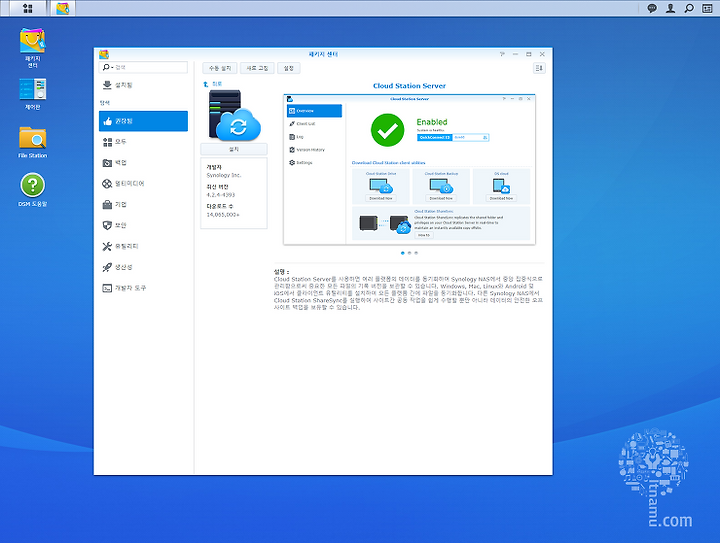Viewport: 720px width, 543px height.
Task: Select the 유틸리티 utilities tools category
Action: (143, 246)
